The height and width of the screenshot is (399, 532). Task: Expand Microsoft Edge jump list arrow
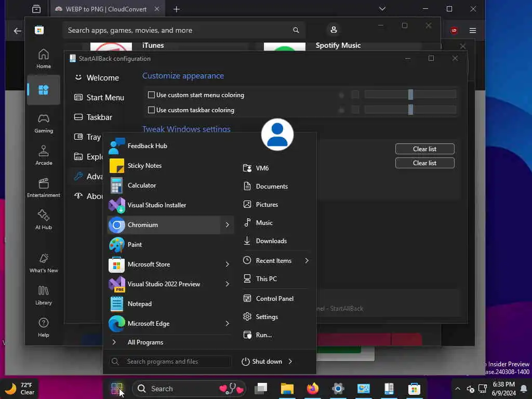point(228,323)
